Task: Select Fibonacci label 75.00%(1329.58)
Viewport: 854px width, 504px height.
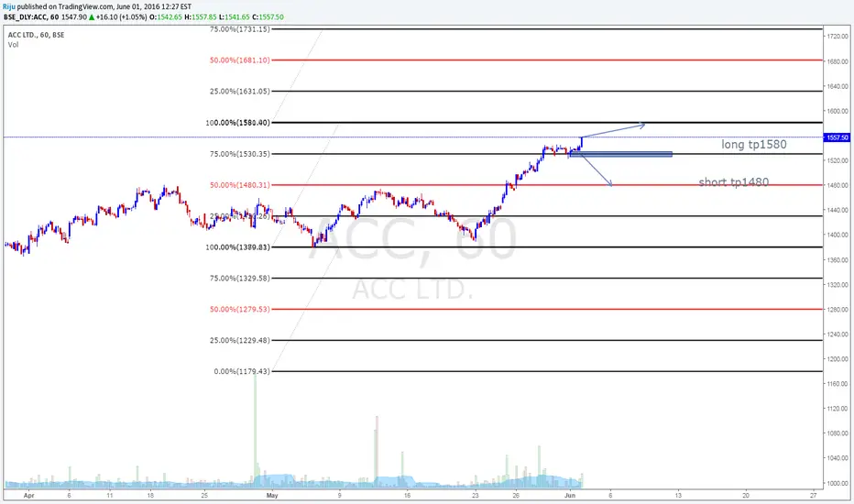Action: tap(240, 278)
